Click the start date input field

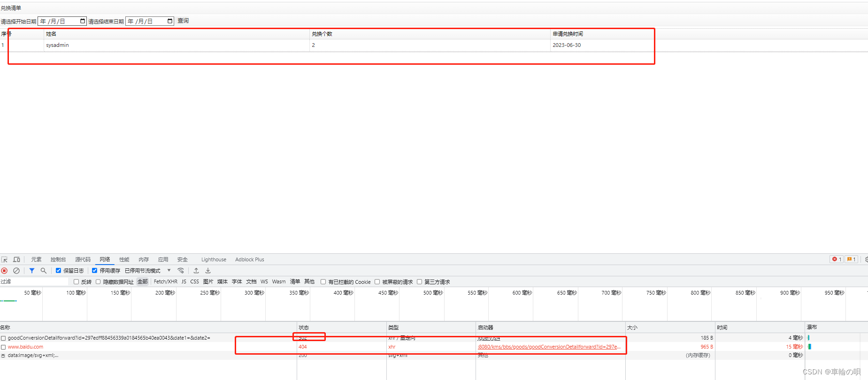coord(62,21)
